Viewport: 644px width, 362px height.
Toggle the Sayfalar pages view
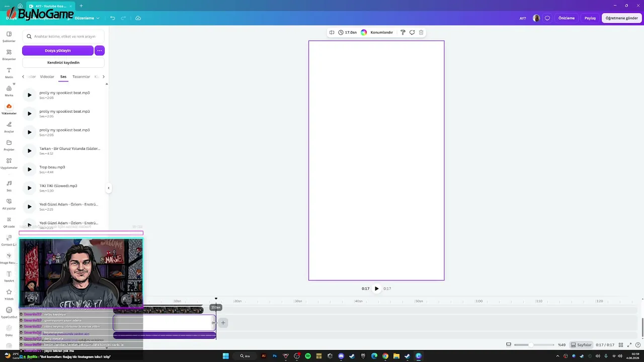click(581, 345)
